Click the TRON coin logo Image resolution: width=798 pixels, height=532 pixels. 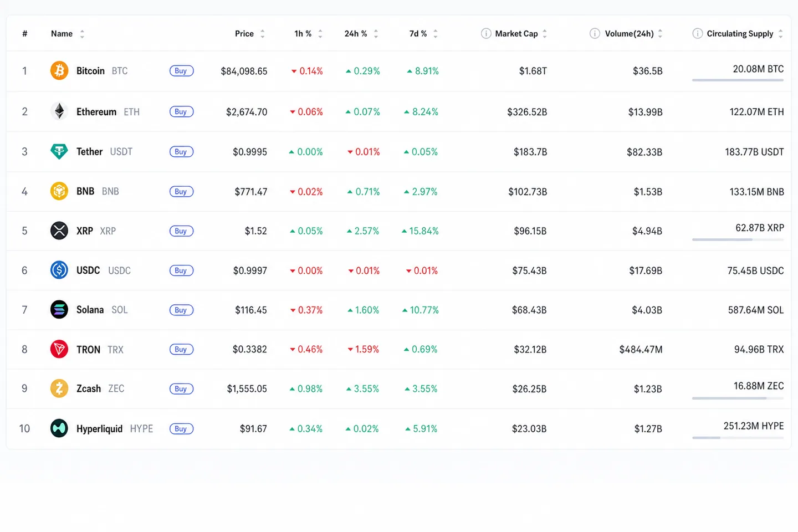coord(59,349)
